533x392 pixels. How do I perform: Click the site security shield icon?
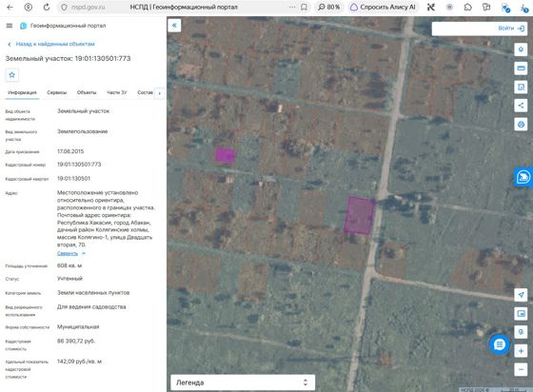click(64, 7)
